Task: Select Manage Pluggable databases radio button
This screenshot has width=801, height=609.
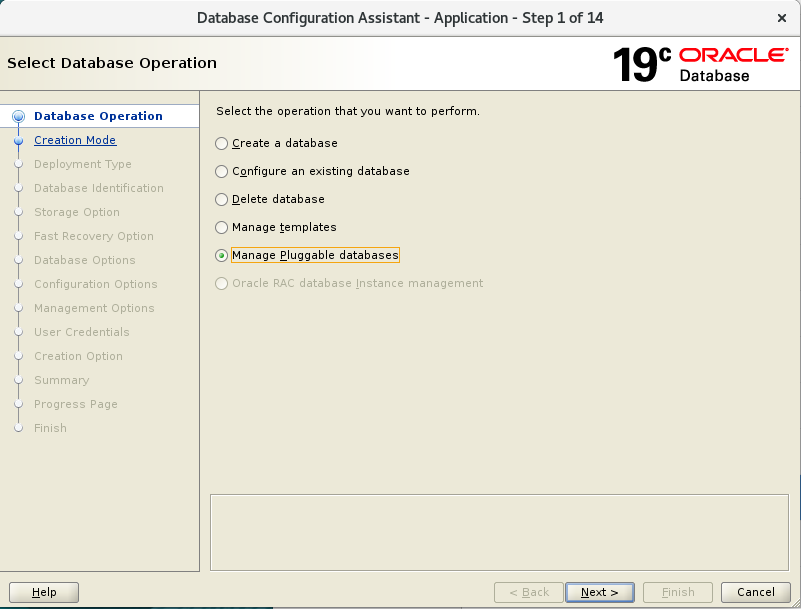Action: click(221, 255)
